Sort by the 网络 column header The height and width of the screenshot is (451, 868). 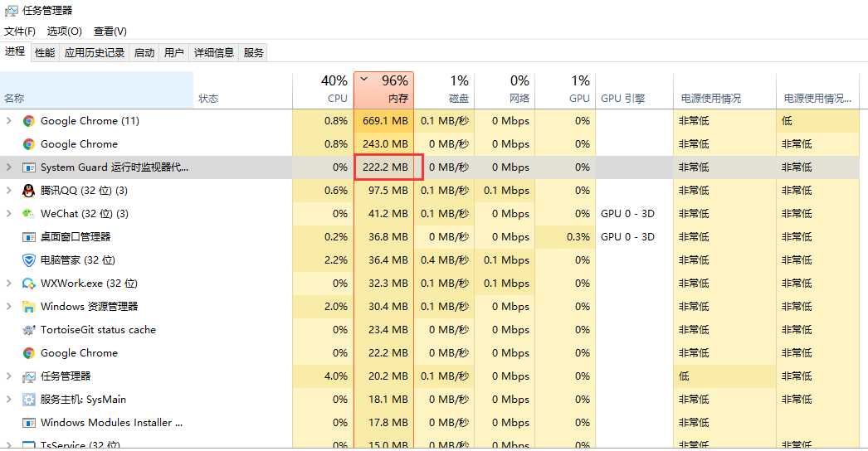click(x=505, y=90)
